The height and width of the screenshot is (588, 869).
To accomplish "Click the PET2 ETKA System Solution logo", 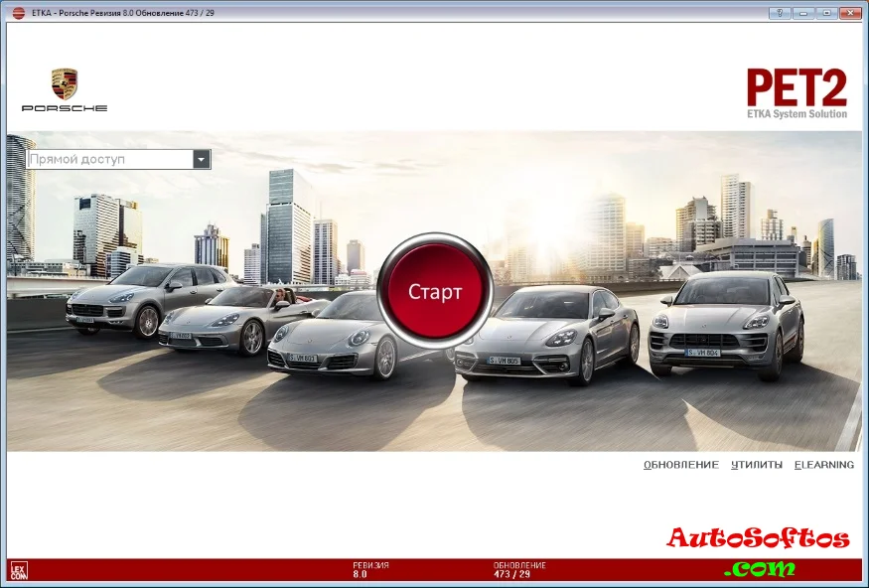I will (797, 93).
